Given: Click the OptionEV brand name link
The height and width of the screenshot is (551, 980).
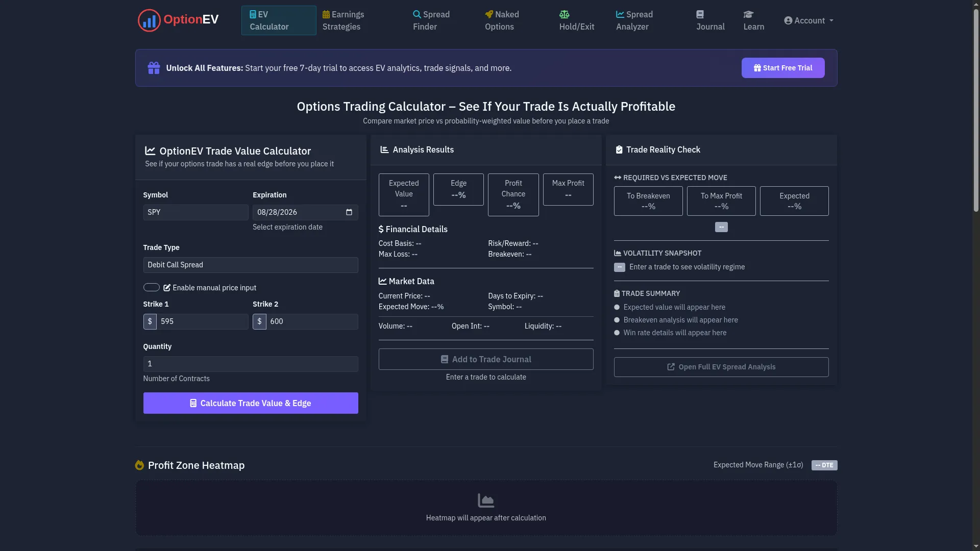Looking at the screenshot, I should (x=191, y=19).
